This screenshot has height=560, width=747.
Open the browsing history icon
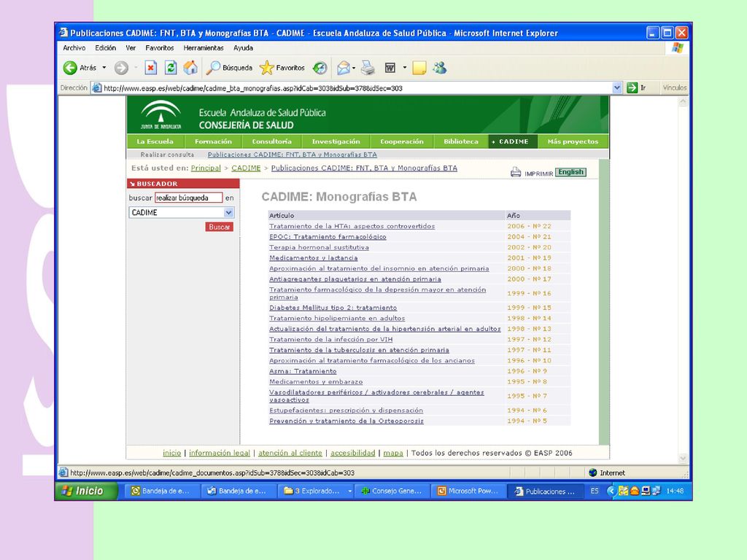320,68
